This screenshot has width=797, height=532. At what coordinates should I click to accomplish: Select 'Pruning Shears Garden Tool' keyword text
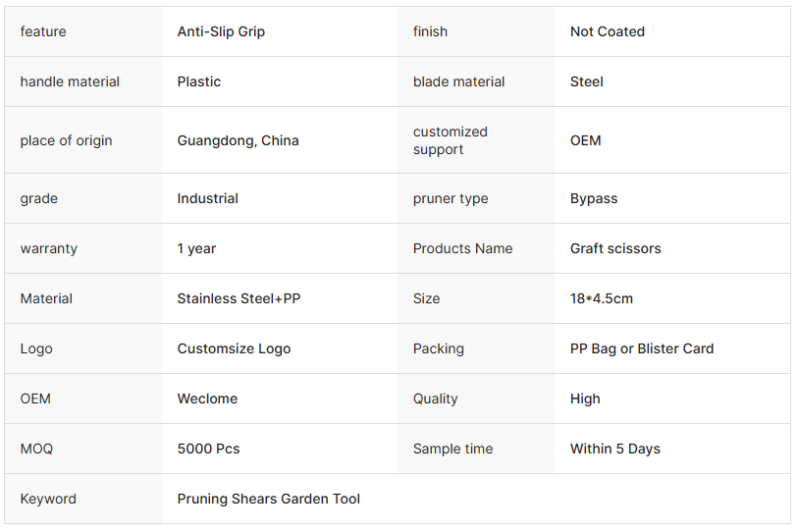pyautogui.click(x=268, y=499)
